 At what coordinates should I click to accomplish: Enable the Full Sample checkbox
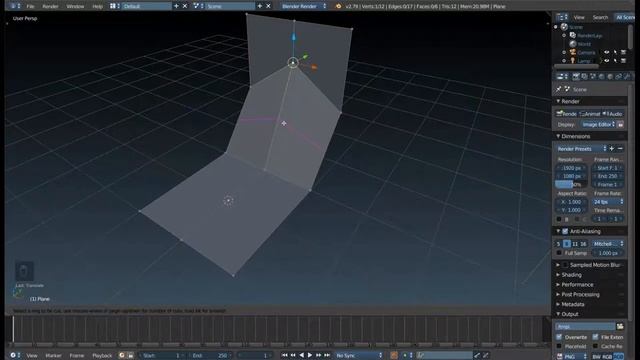pyautogui.click(x=559, y=253)
